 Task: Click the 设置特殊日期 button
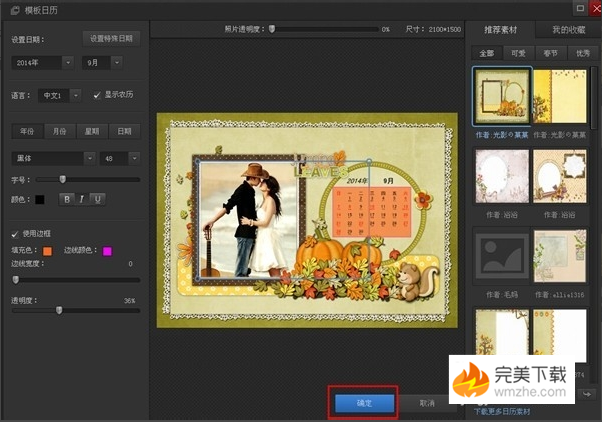112,38
